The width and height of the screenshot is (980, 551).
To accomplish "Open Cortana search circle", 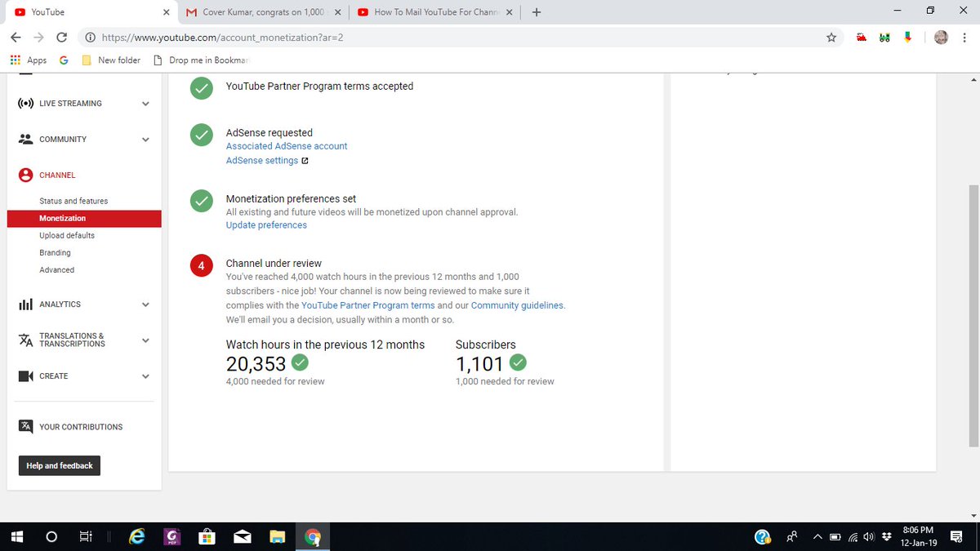I will (51, 537).
